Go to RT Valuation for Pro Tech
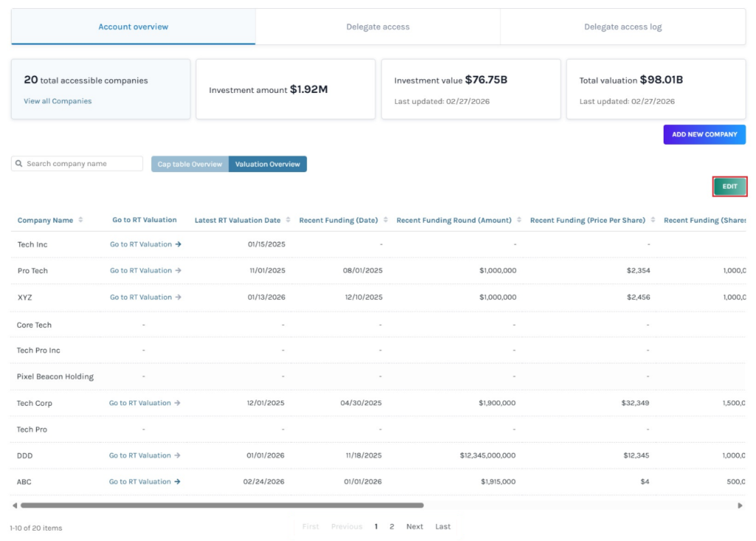 coord(145,271)
